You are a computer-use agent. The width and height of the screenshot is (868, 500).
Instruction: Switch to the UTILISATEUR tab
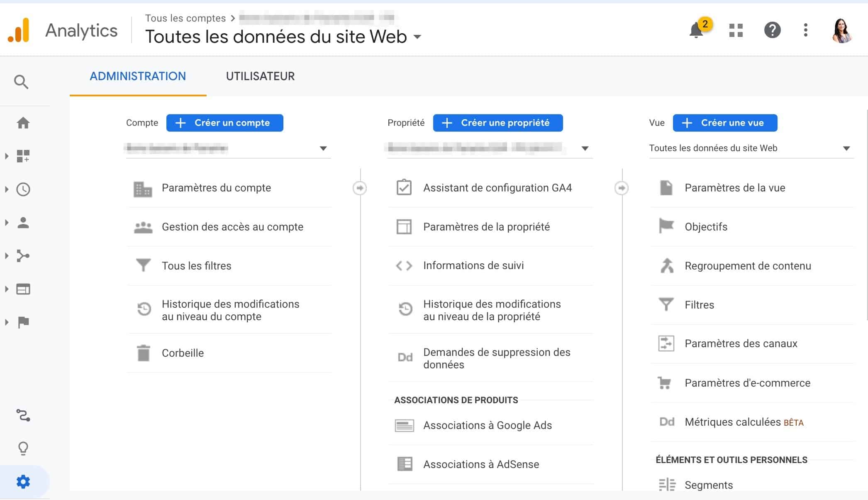pos(260,76)
